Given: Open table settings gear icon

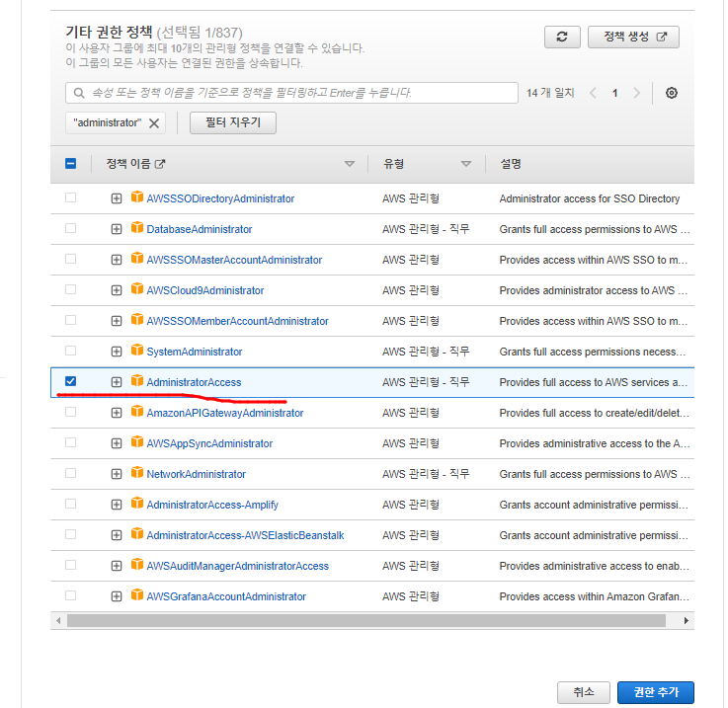Looking at the screenshot, I should click(671, 93).
